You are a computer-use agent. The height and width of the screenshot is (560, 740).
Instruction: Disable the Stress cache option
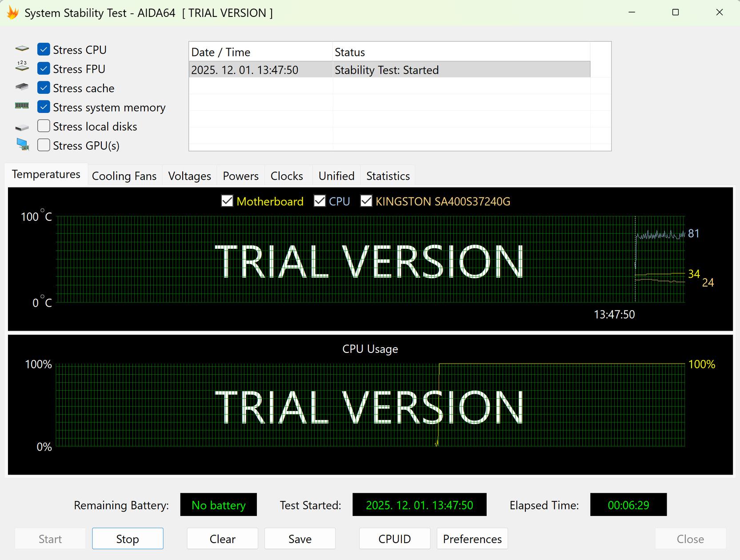44,88
